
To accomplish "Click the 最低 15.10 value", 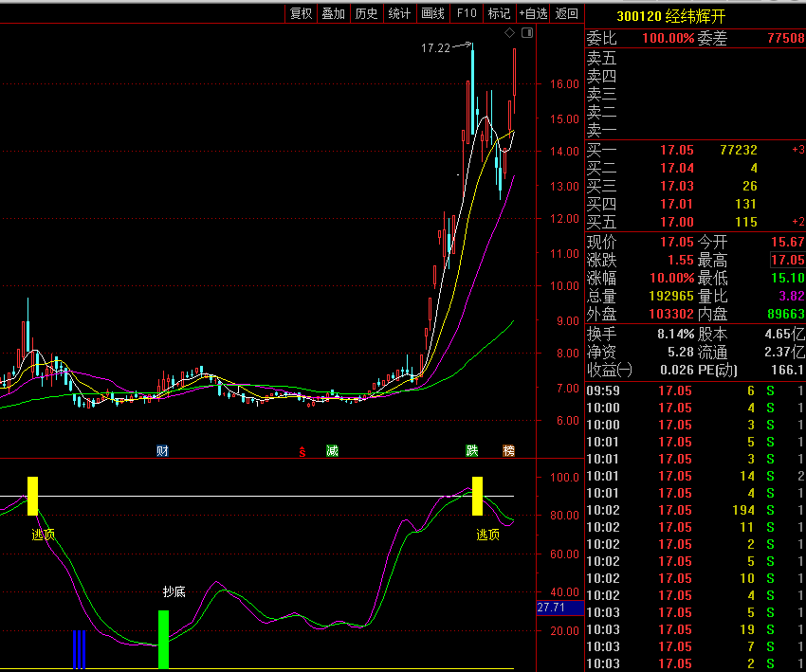I will (x=787, y=278).
